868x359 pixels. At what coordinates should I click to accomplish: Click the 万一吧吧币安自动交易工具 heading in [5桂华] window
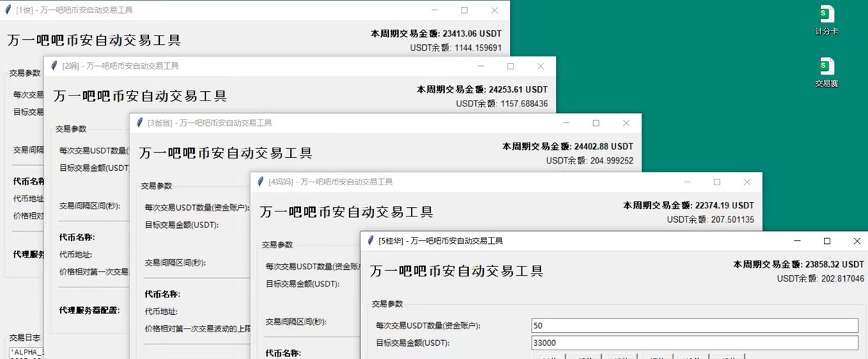[x=456, y=271]
